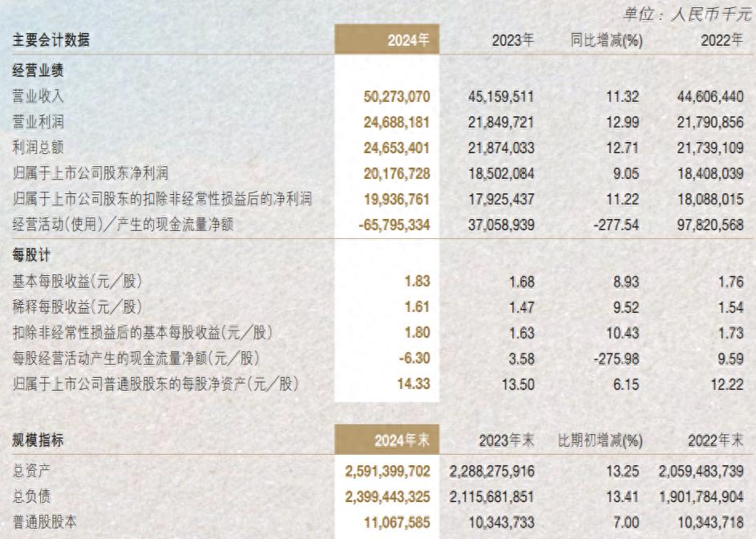
Task: Click the 2024 revenue value 50,273,070
Action: [396, 96]
